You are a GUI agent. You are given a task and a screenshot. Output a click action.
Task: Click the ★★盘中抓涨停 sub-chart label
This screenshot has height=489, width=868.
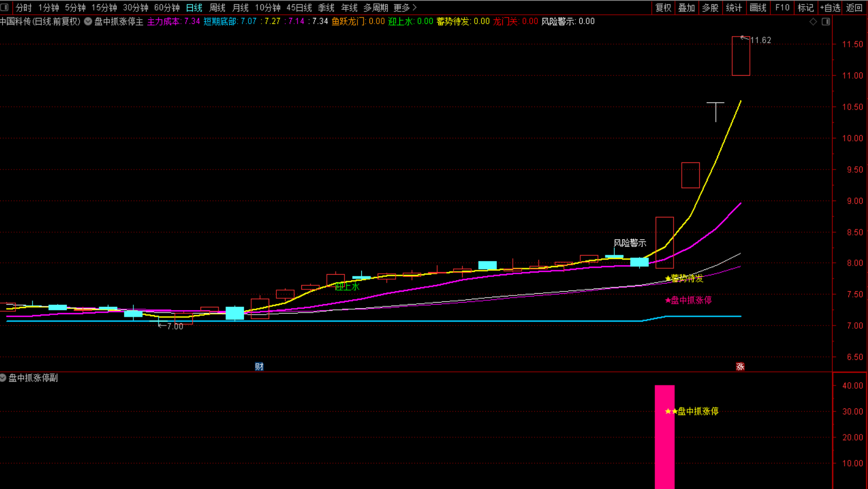[692, 412]
